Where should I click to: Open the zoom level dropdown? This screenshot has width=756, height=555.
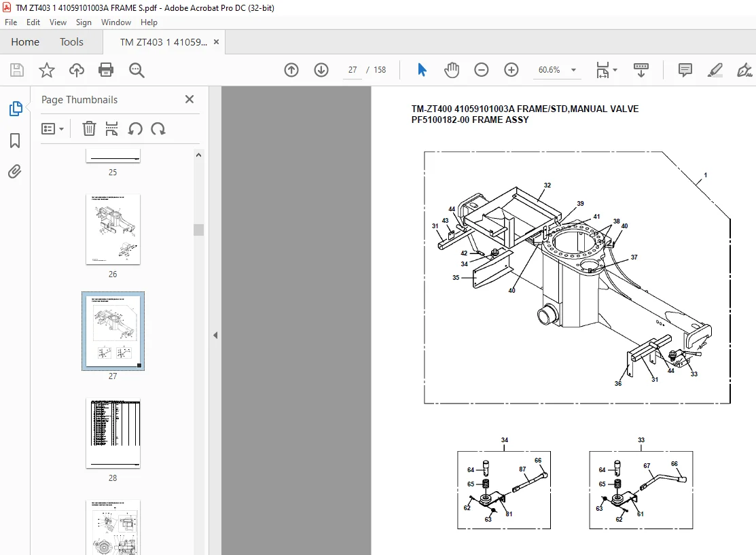coord(574,70)
